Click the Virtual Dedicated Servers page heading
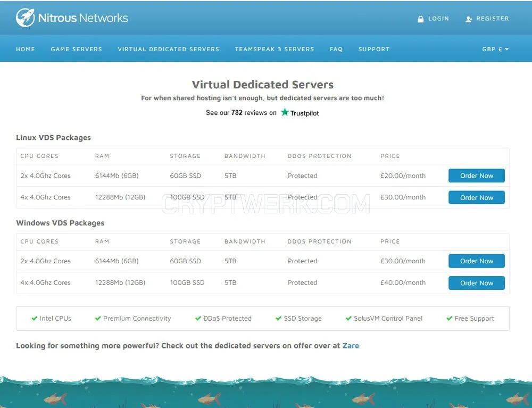The width and height of the screenshot is (532, 408). pyautogui.click(x=263, y=85)
